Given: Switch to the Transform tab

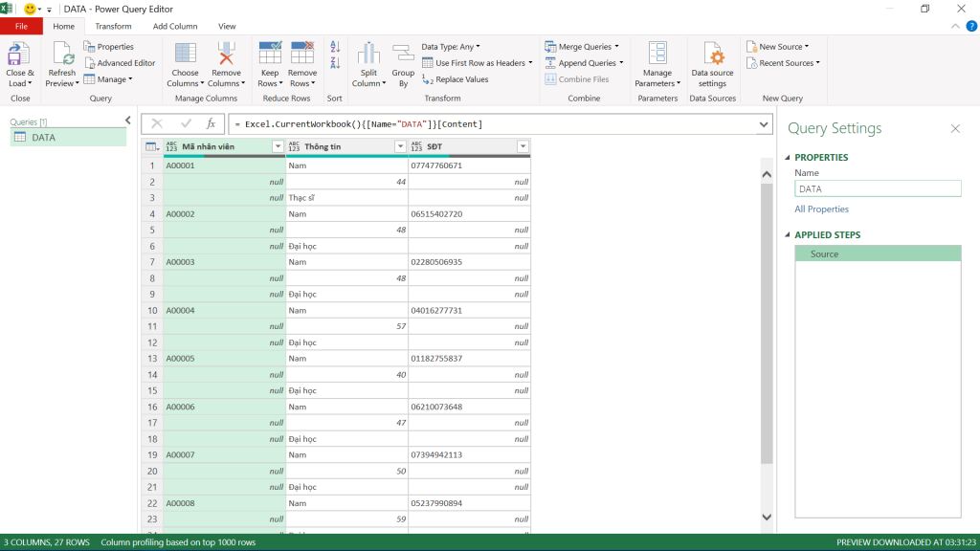Looking at the screenshot, I should point(113,26).
